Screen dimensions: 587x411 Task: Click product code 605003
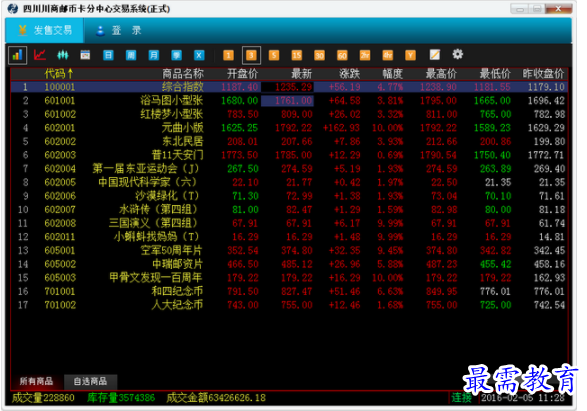tap(60, 277)
